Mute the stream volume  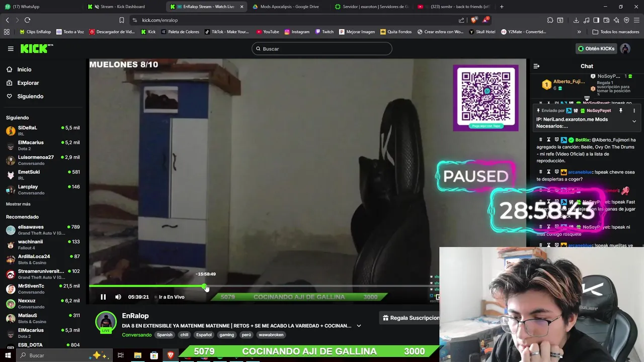pyautogui.click(x=118, y=297)
